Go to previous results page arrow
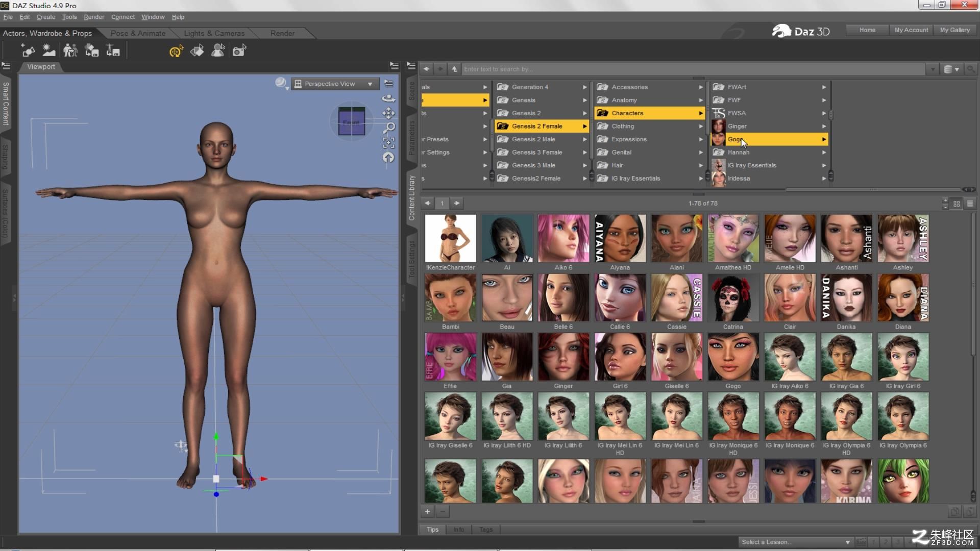The height and width of the screenshot is (551, 980). click(x=427, y=203)
